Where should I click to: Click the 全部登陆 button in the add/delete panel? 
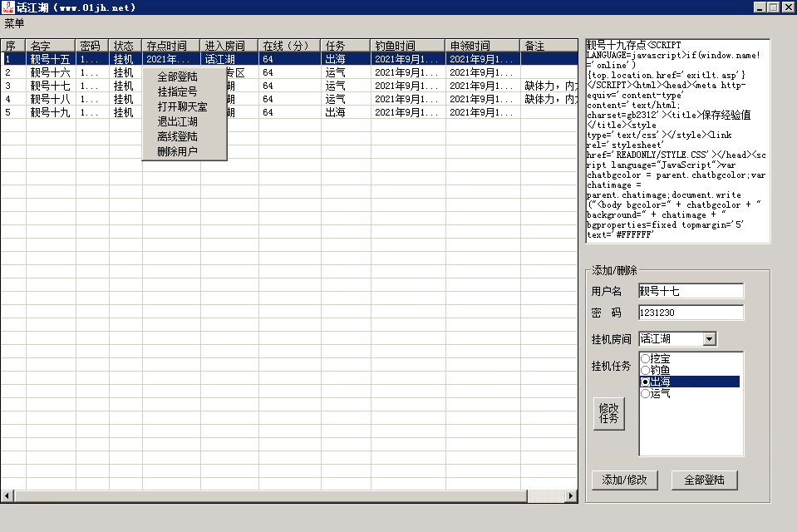click(x=704, y=480)
